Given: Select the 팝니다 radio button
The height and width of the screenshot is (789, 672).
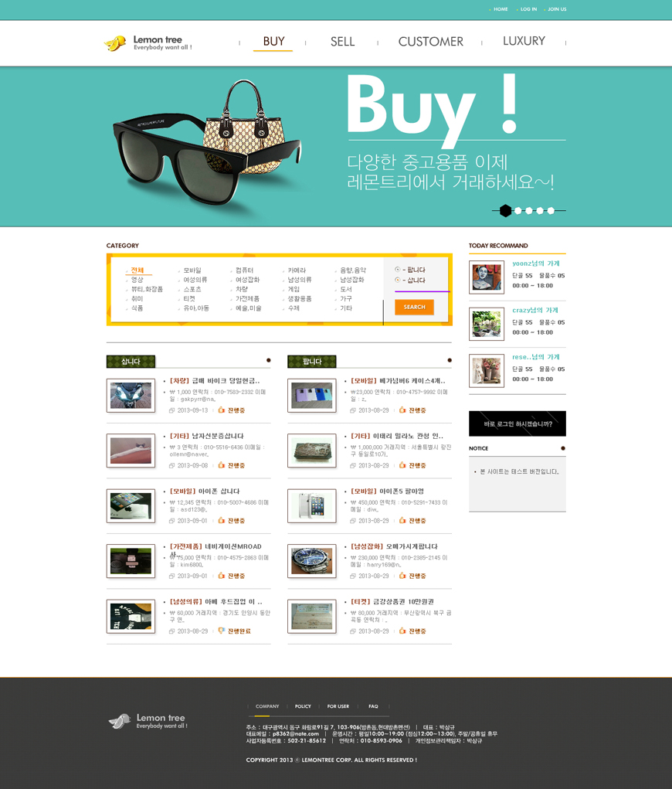Looking at the screenshot, I should click(397, 270).
